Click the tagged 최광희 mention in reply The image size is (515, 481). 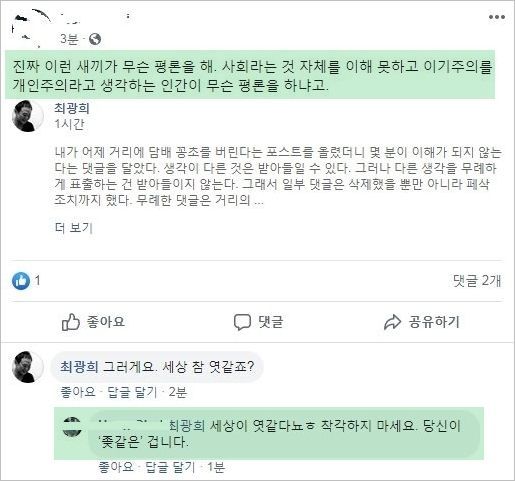(x=187, y=426)
